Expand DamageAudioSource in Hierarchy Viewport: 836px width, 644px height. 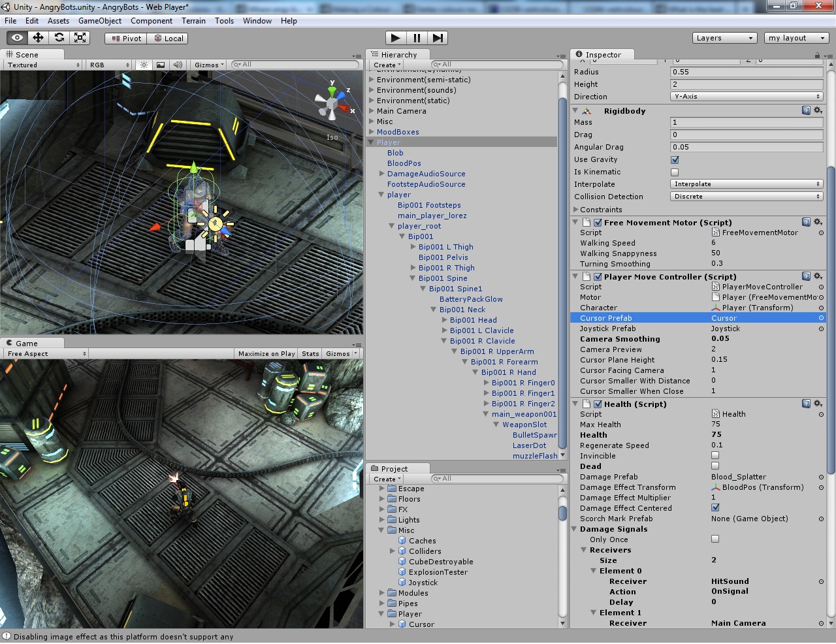pos(382,174)
